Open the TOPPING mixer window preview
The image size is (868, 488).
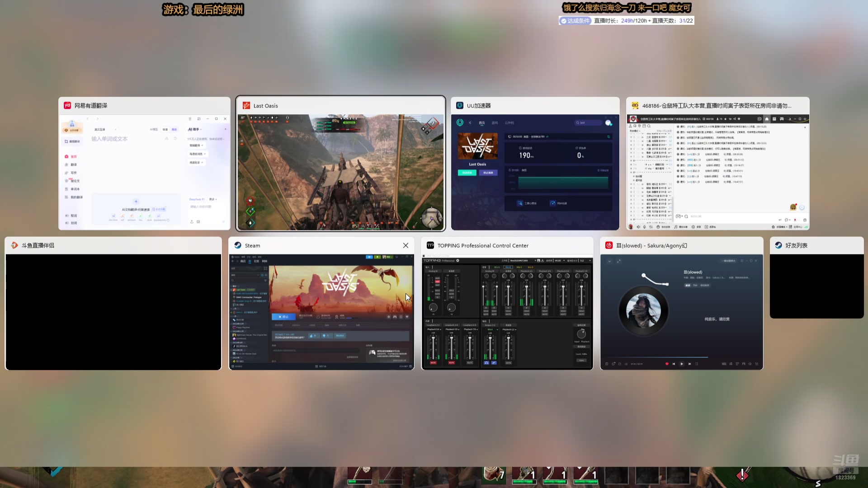tap(507, 312)
